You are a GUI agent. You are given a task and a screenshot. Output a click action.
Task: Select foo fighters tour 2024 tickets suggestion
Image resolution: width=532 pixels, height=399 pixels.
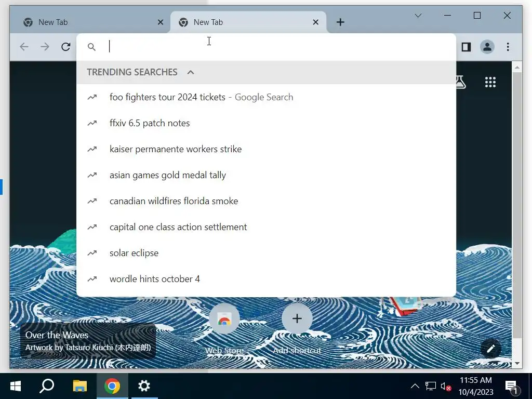[266, 97]
